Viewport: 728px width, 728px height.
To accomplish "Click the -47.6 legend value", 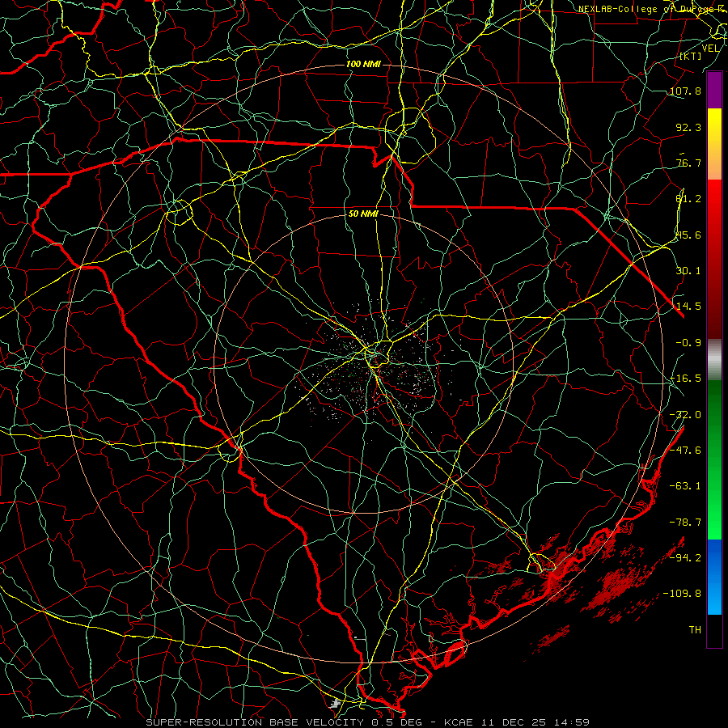I will tap(685, 451).
